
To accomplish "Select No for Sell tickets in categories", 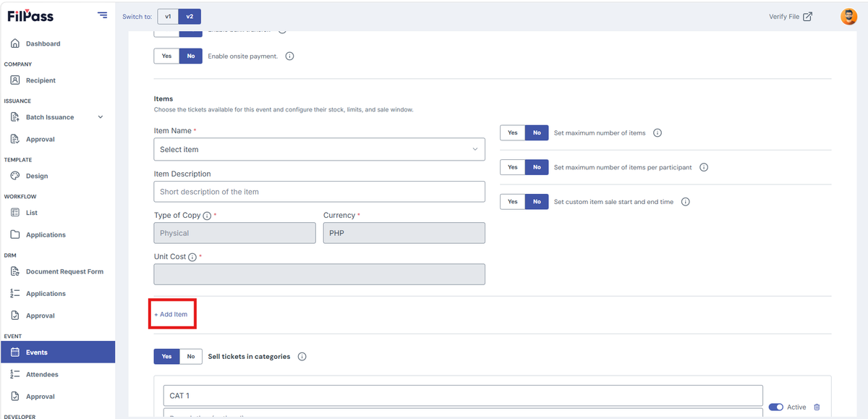I will (x=191, y=357).
